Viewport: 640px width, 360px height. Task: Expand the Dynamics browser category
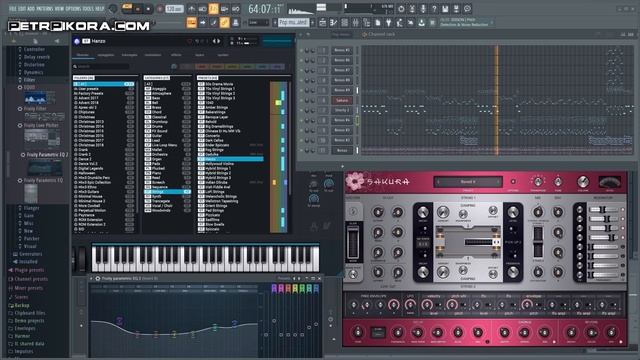33,72
